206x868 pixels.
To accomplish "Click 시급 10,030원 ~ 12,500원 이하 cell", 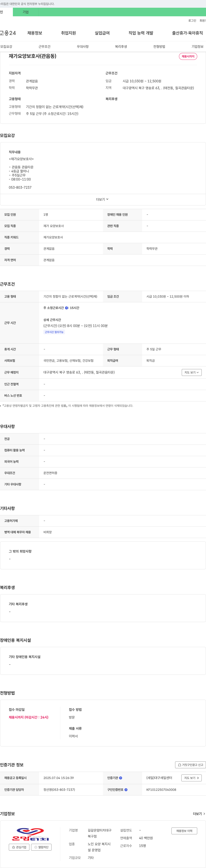I will click(x=168, y=297).
